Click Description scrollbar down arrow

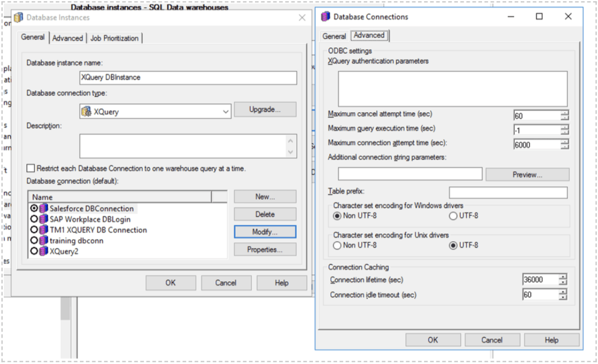click(x=290, y=152)
